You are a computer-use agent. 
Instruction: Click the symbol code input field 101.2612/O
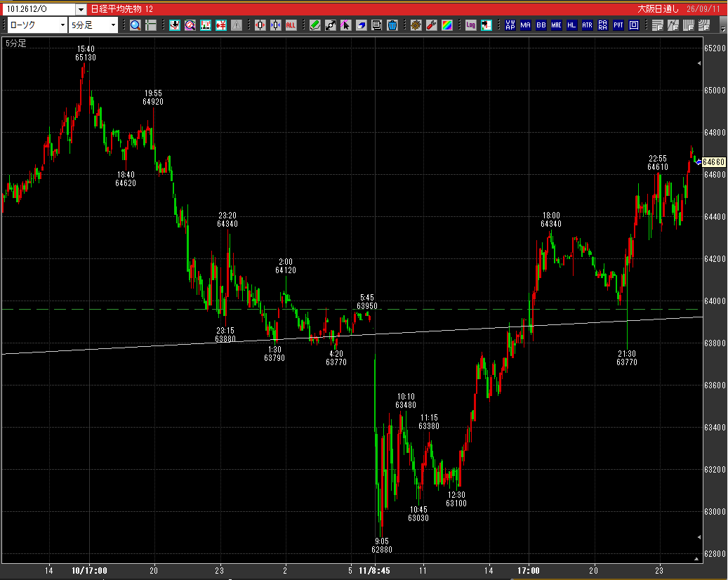(39, 9)
